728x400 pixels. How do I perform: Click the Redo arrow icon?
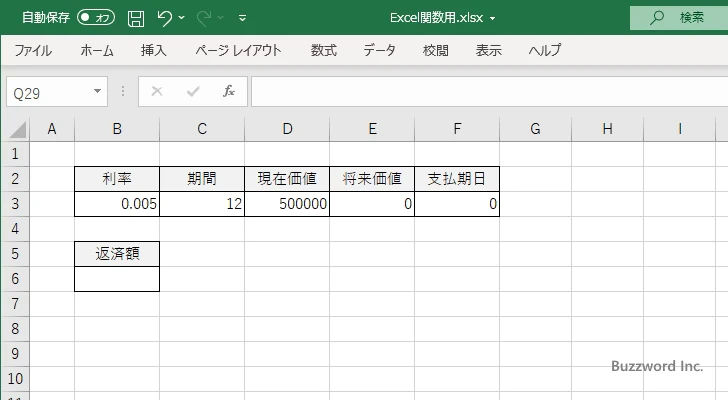tap(203, 18)
